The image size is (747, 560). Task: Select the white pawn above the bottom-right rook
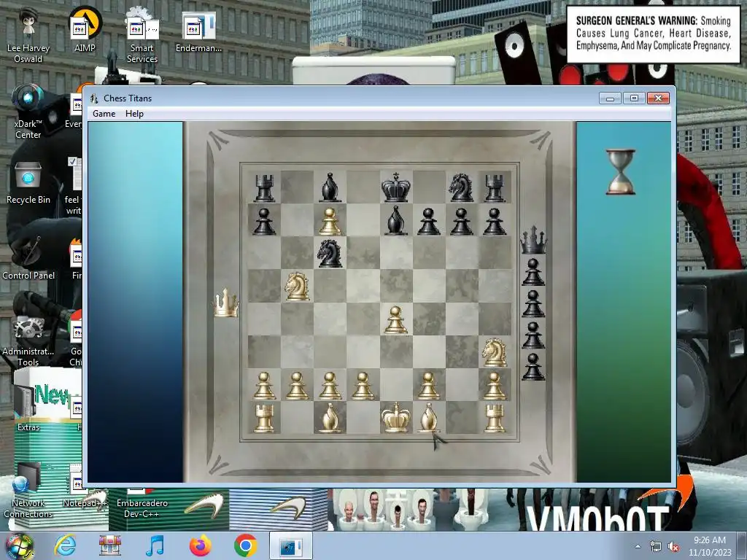[x=494, y=386]
